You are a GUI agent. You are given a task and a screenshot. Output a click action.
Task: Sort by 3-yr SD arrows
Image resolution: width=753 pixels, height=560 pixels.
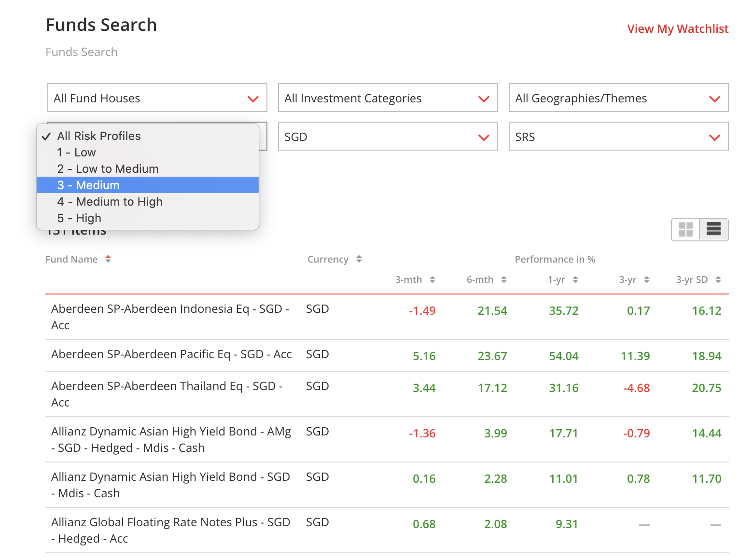pyautogui.click(x=718, y=280)
